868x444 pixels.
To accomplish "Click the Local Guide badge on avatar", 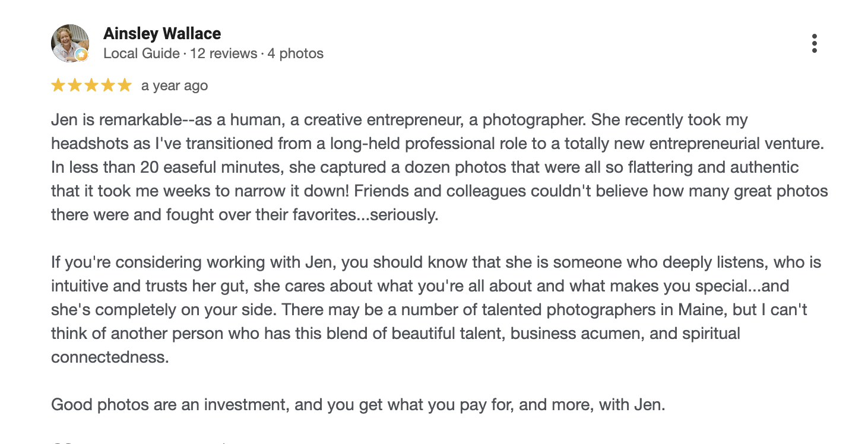I will 82,55.
